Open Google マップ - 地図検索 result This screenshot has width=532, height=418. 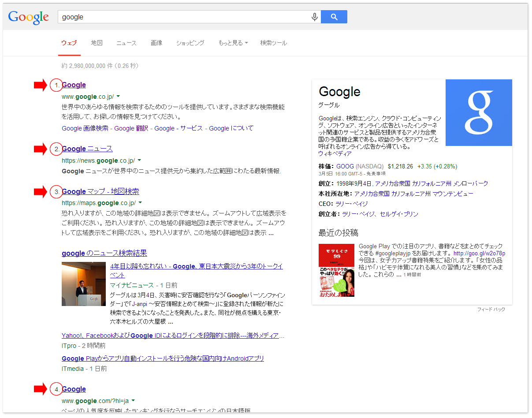pyautogui.click(x=100, y=192)
